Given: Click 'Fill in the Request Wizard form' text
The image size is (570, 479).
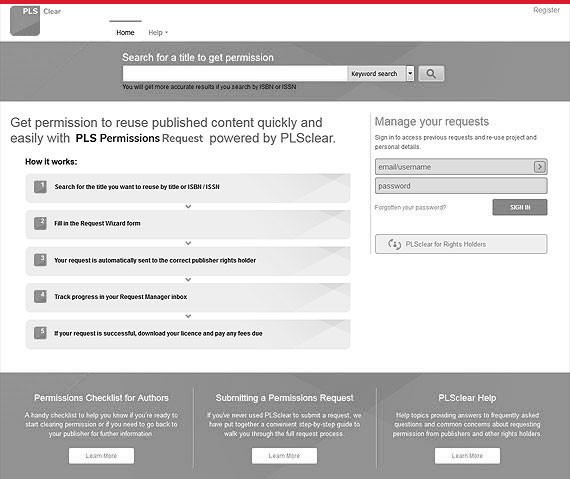Looking at the screenshot, I should point(97,224).
